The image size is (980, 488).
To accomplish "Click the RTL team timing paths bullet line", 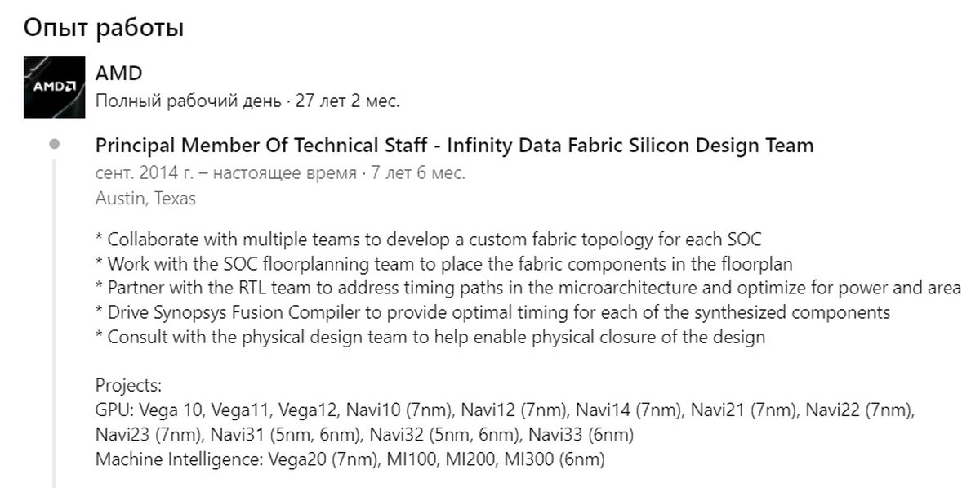I will pyautogui.click(x=528, y=289).
